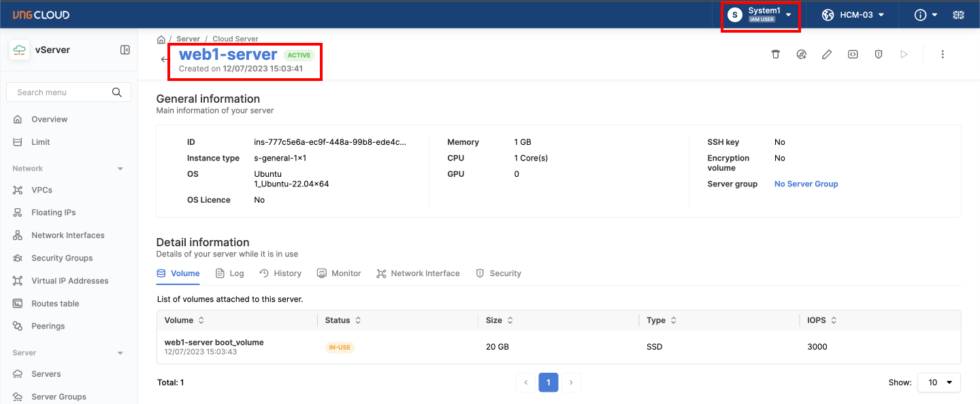Viewport: 980px width, 404px height.
Task: Click the disc-plus icon in the server toolbar
Action: 801,54
